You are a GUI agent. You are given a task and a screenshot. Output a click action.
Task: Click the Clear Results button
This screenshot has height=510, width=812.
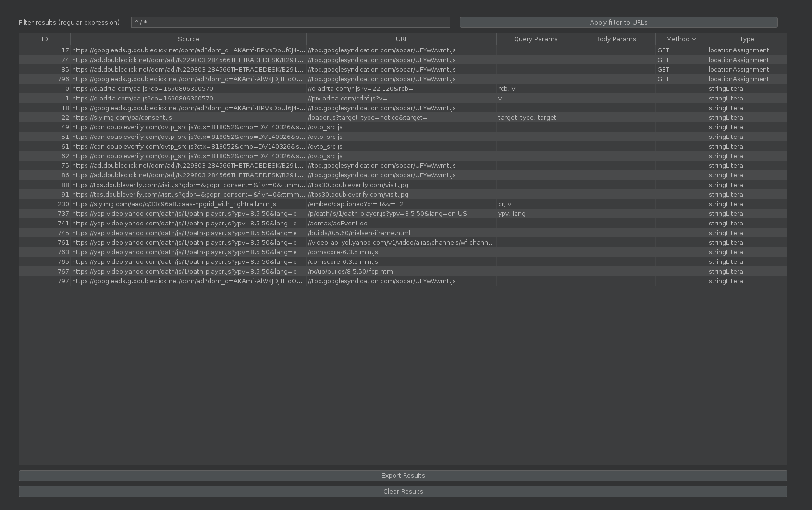pos(403,492)
